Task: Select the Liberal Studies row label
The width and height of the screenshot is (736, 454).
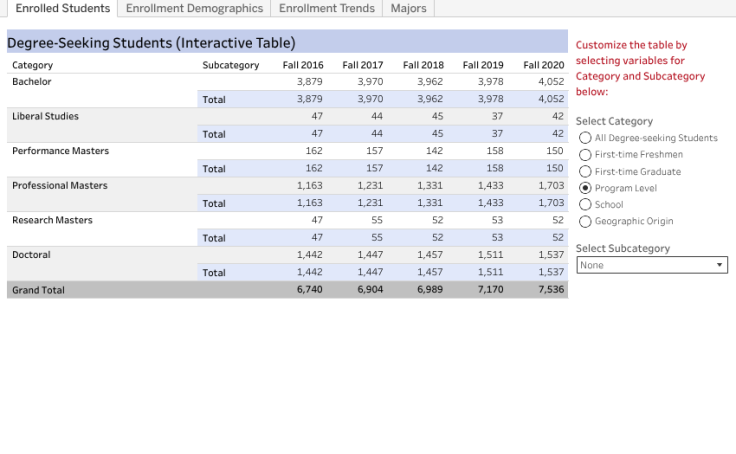Action: coord(44,116)
